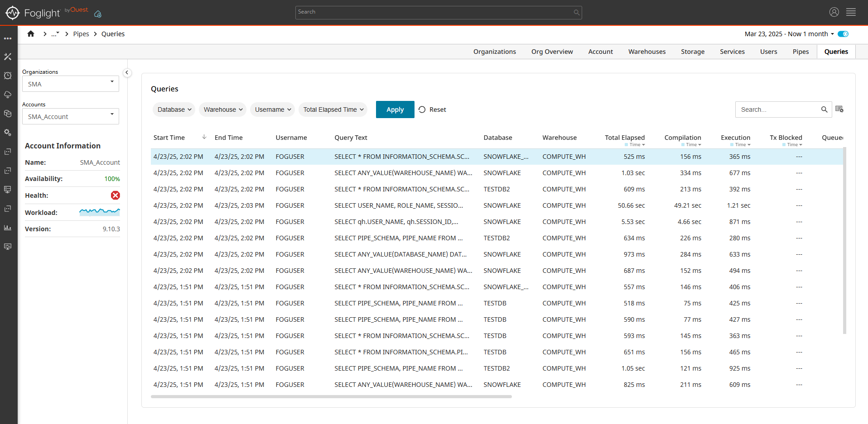Switch to the Storage tab
Viewport: 868px width, 424px height.
tap(693, 52)
